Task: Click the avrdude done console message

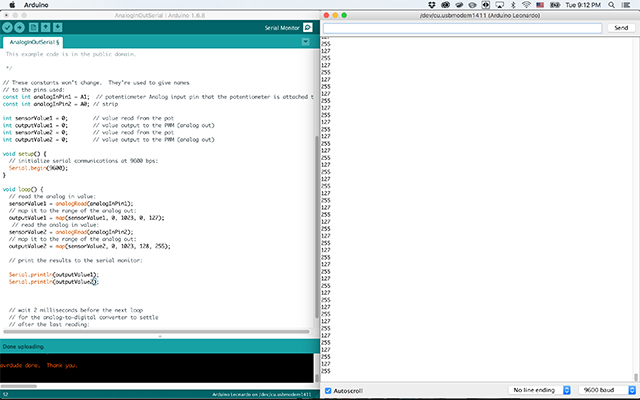Action: tap(39, 365)
